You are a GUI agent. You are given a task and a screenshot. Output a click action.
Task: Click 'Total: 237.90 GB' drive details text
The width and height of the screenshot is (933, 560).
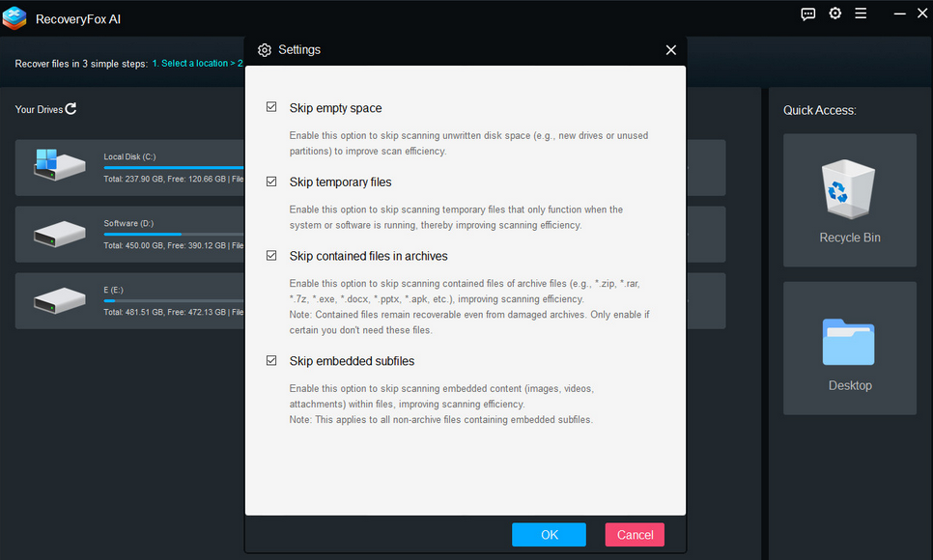[x=174, y=179]
